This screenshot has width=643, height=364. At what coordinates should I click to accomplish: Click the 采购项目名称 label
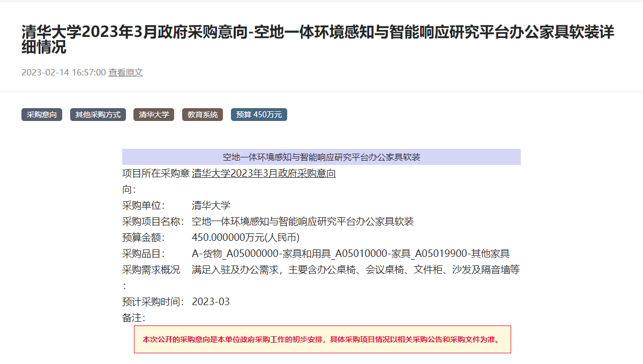point(153,222)
